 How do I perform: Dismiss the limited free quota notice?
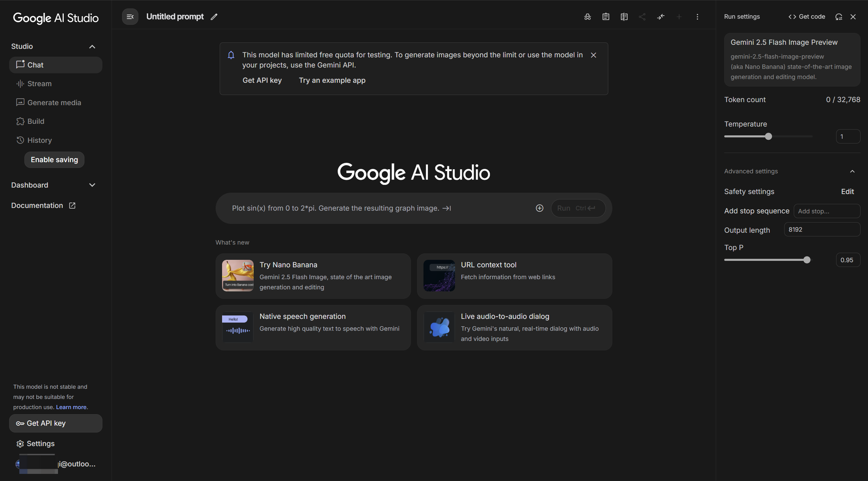[593, 55]
